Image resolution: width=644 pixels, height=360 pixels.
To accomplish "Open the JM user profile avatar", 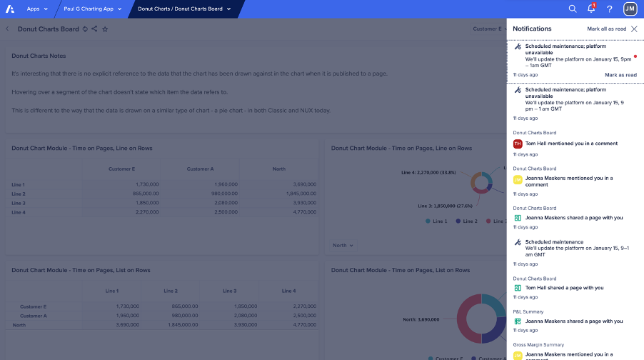I will pos(630,9).
